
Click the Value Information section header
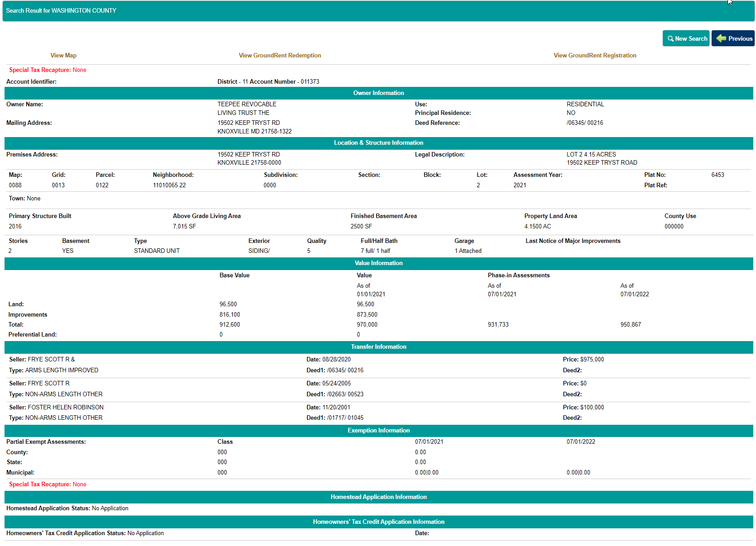[379, 263]
